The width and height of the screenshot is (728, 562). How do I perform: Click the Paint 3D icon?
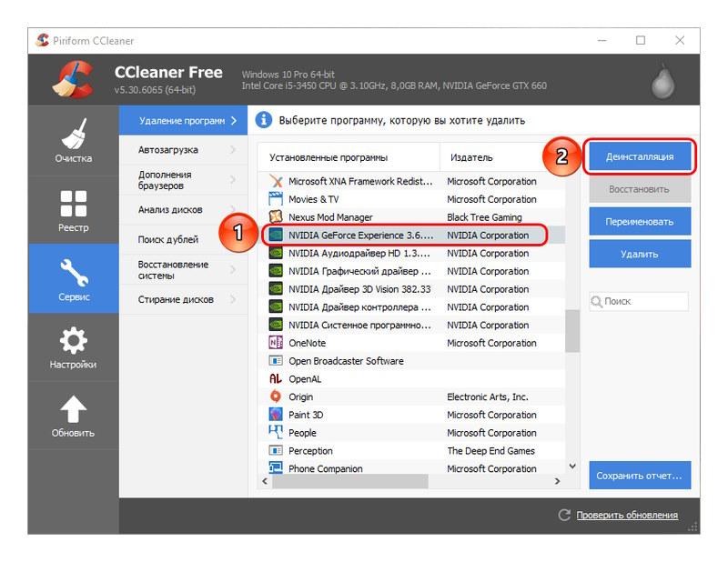(x=276, y=415)
